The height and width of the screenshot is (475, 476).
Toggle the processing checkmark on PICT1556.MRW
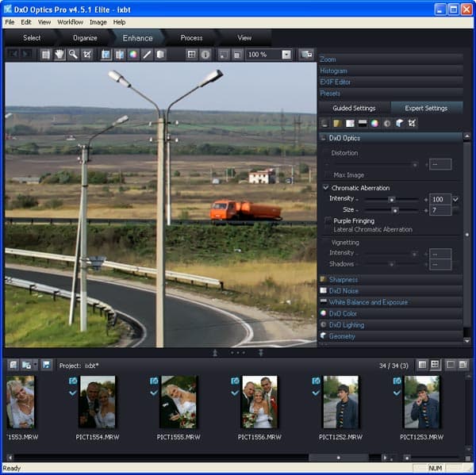[x=235, y=393]
